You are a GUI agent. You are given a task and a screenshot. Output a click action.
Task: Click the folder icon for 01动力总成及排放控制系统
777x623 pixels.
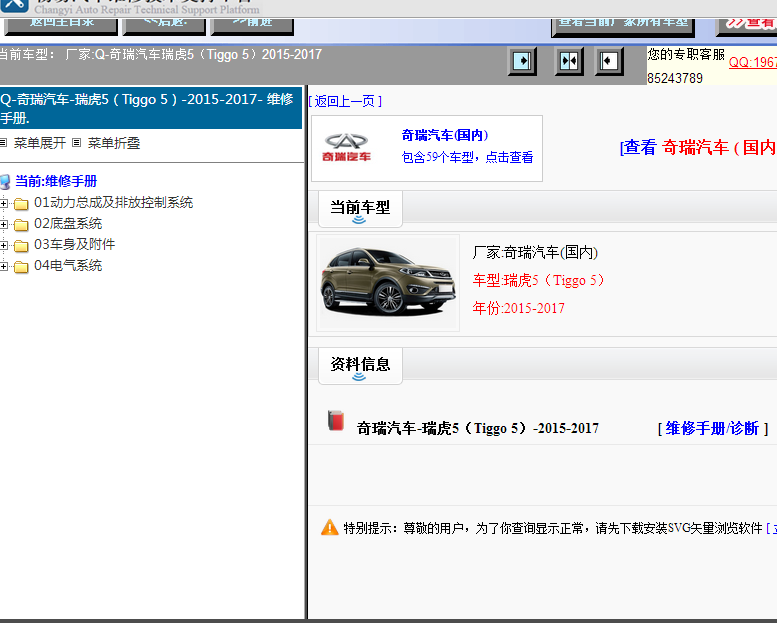pos(21,204)
